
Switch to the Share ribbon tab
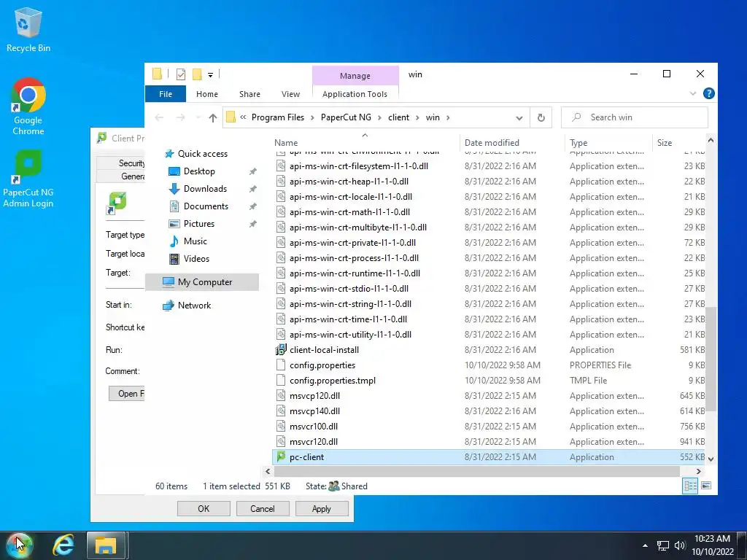click(249, 94)
